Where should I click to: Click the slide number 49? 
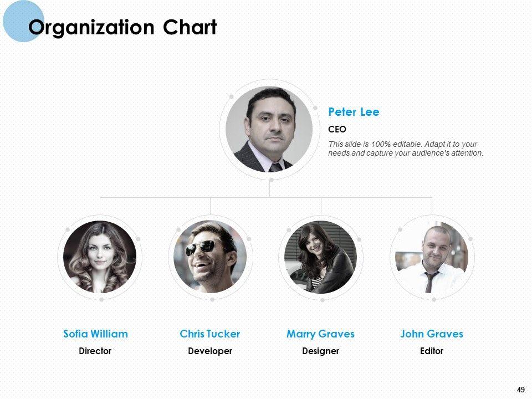pyautogui.click(x=520, y=390)
